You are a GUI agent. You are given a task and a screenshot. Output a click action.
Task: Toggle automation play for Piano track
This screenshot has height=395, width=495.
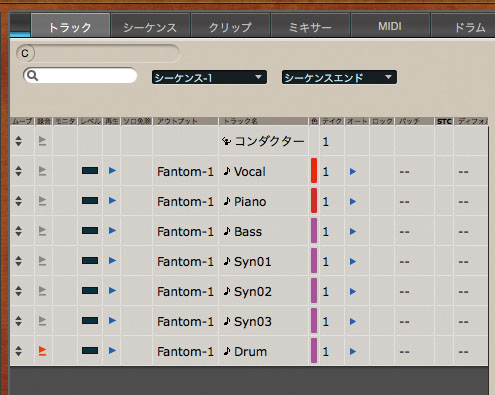[x=353, y=201]
